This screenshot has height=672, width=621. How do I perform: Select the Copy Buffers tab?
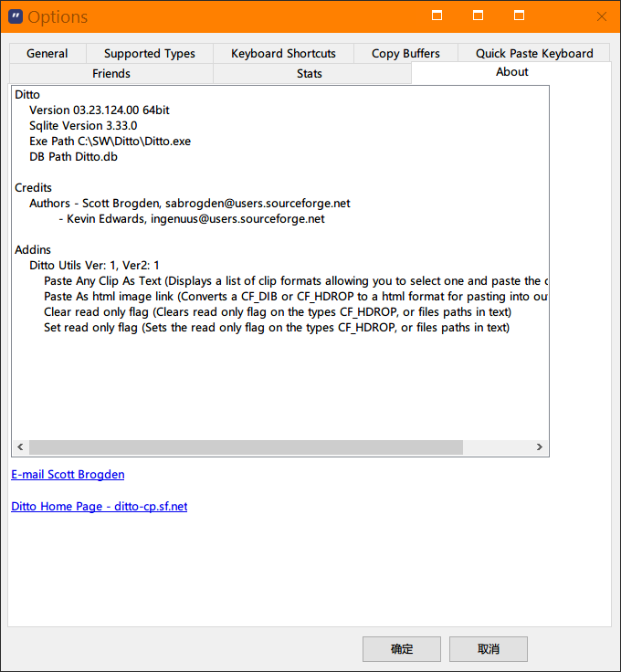[x=405, y=53]
